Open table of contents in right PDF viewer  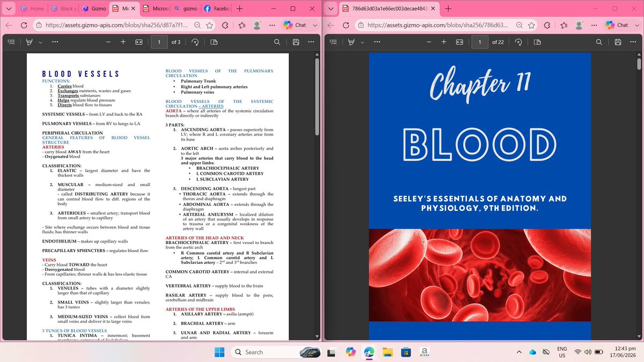coord(333,42)
